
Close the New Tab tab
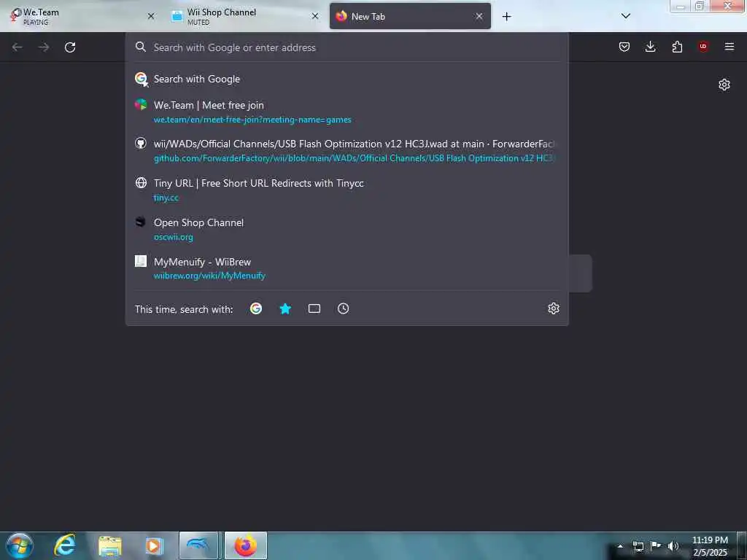click(479, 16)
